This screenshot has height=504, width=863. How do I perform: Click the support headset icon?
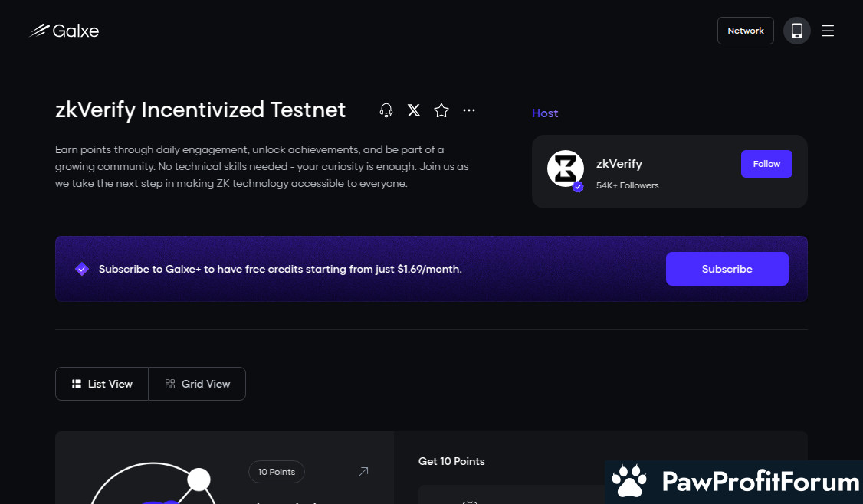(386, 110)
